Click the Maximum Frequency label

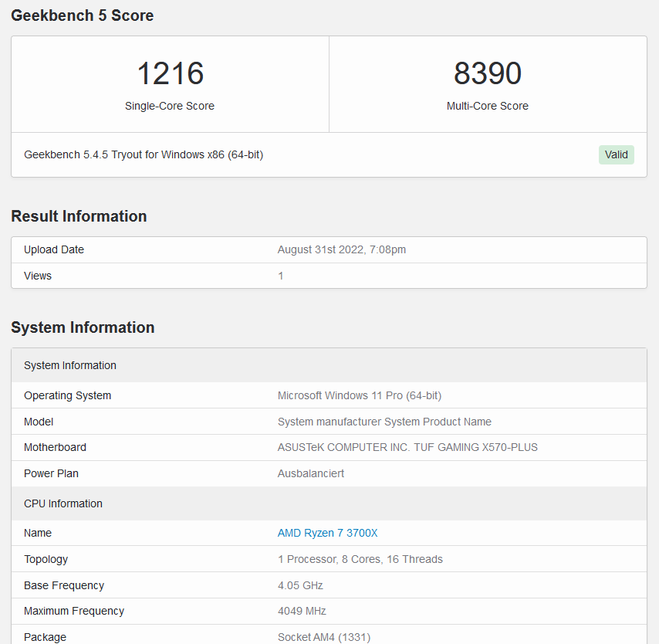point(74,612)
